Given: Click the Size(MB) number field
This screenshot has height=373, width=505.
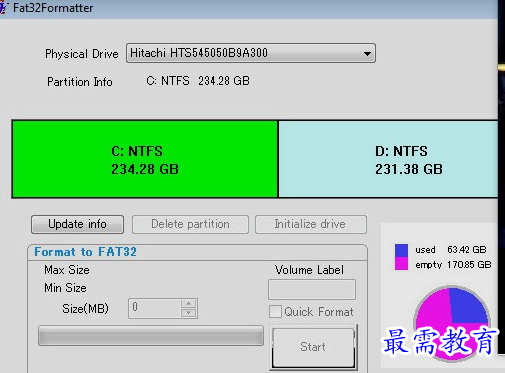Looking at the screenshot, I should [155, 308].
